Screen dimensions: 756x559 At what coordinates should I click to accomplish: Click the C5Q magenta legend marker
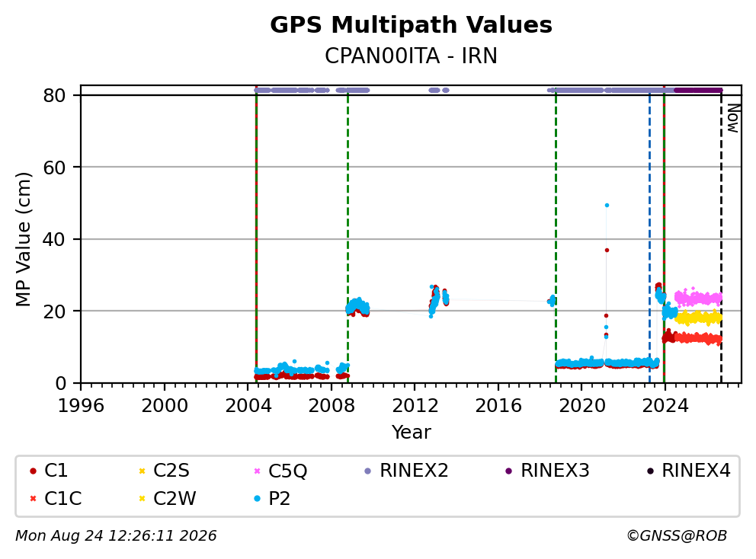257,471
